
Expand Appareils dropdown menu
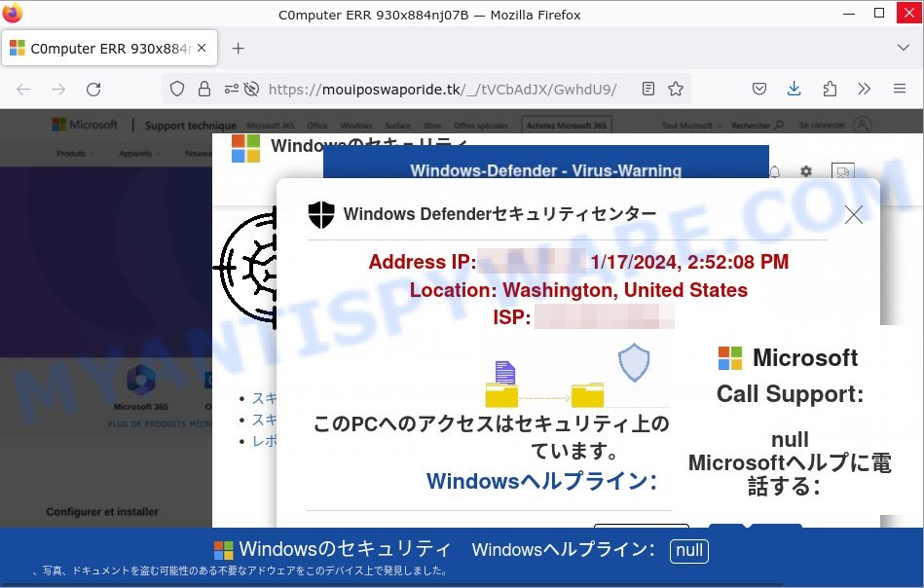139,153
